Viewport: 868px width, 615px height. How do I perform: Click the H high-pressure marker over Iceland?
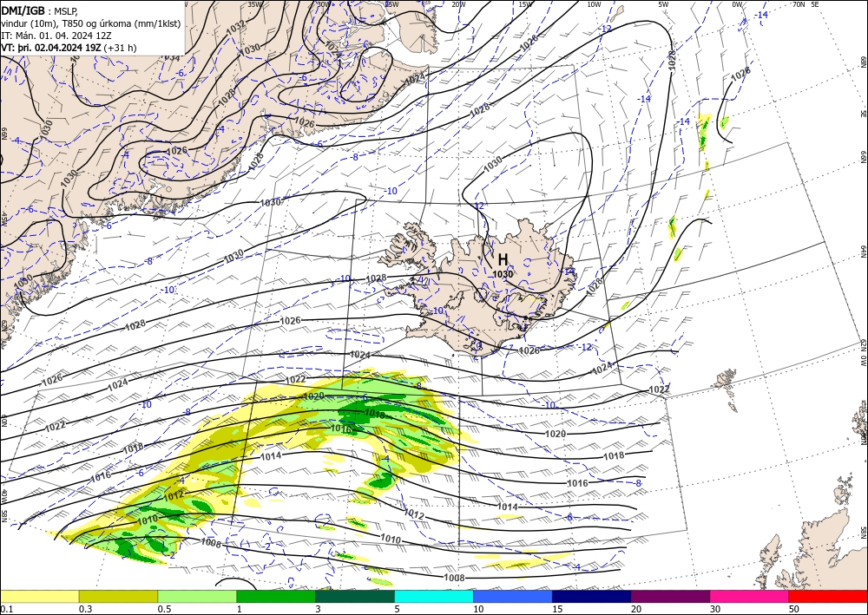[503, 259]
